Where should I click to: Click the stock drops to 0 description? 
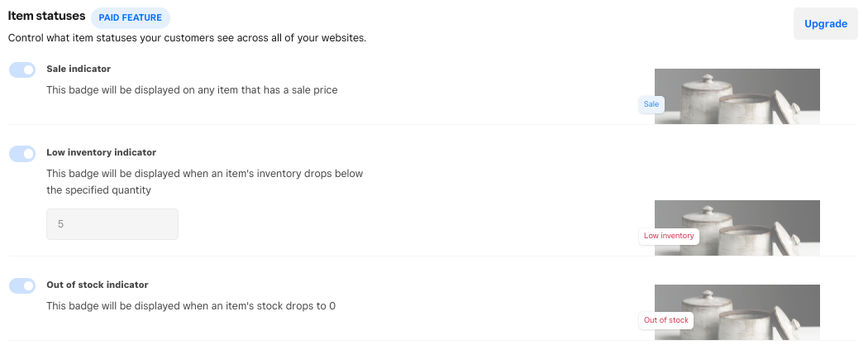coord(190,305)
